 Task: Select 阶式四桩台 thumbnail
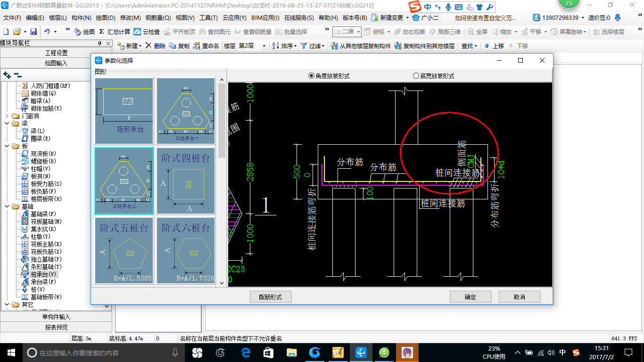coord(186,181)
